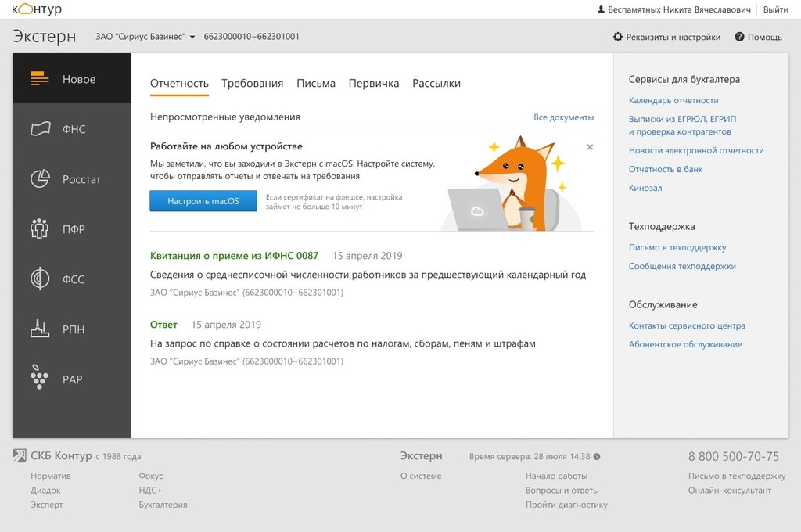Switch to the Рассылки tab
Screen dimensions: 801x532
pos(436,83)
